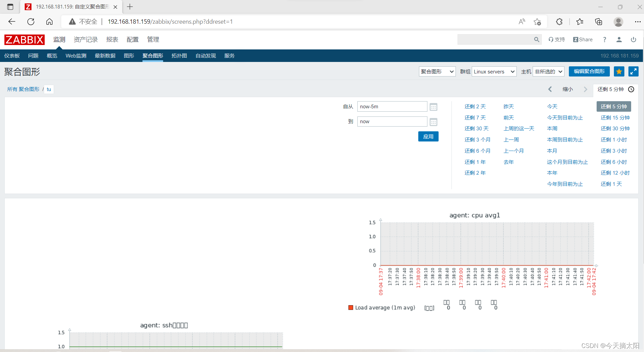Reload the page with refresh icon

pos(31,22)
